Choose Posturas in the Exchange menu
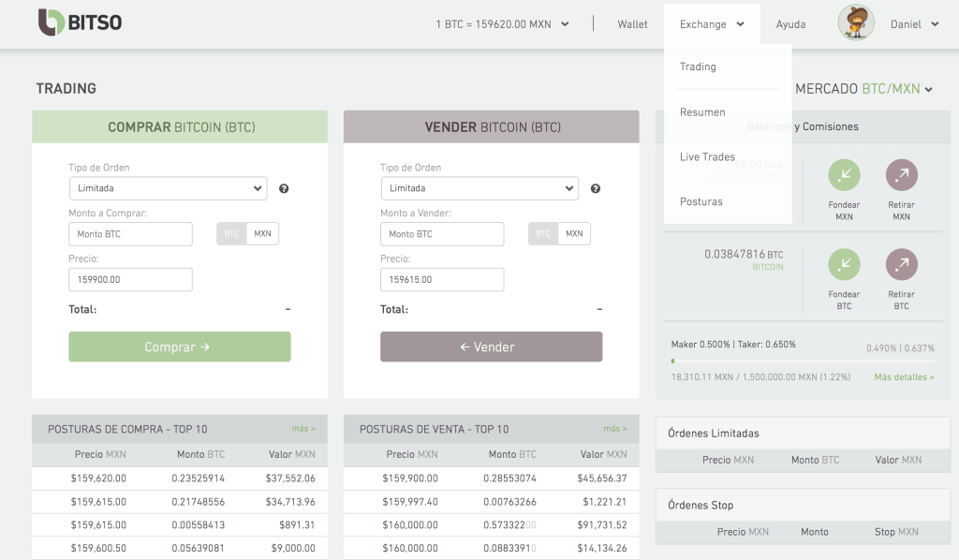Screen dimensions: 959x560 click(701, 201)
